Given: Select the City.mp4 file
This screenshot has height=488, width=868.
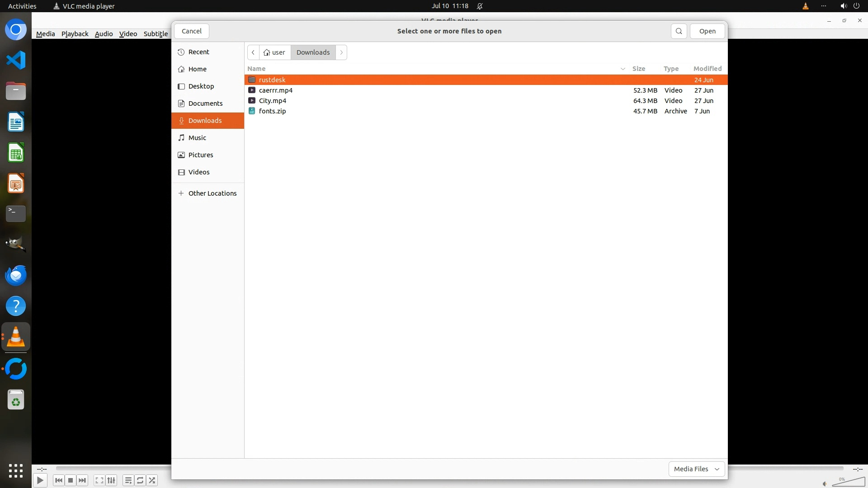Looking at the screenshot, I should (x=272, y=101).
